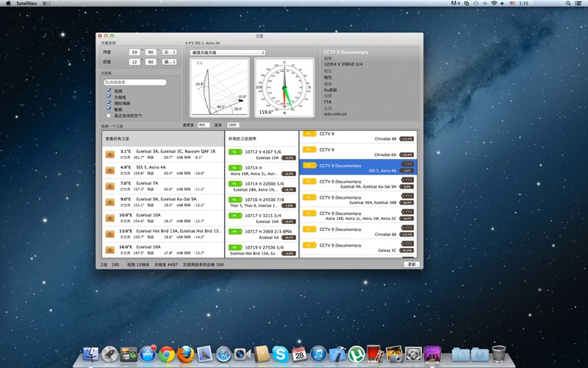Select CCTV 9 Documentary on Eutelsat 36A
588x368 pixels.
click(x=358, y=199)
